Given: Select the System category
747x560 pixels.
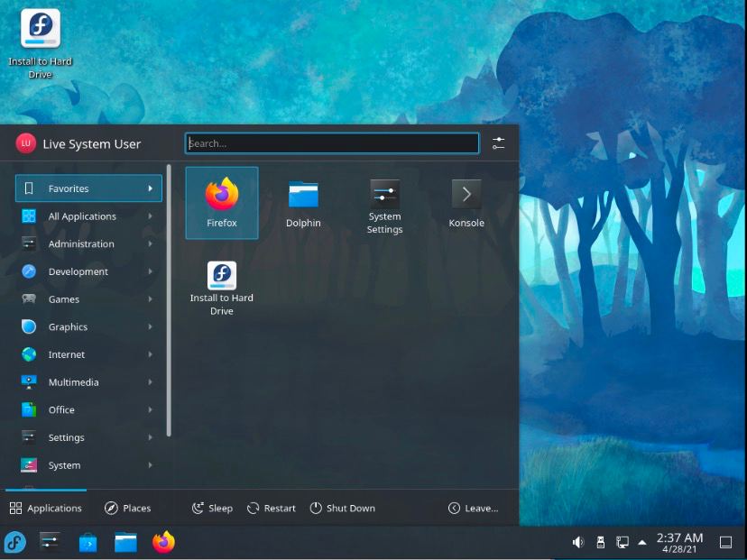Looking at the screenshot, I should [88, 464].
